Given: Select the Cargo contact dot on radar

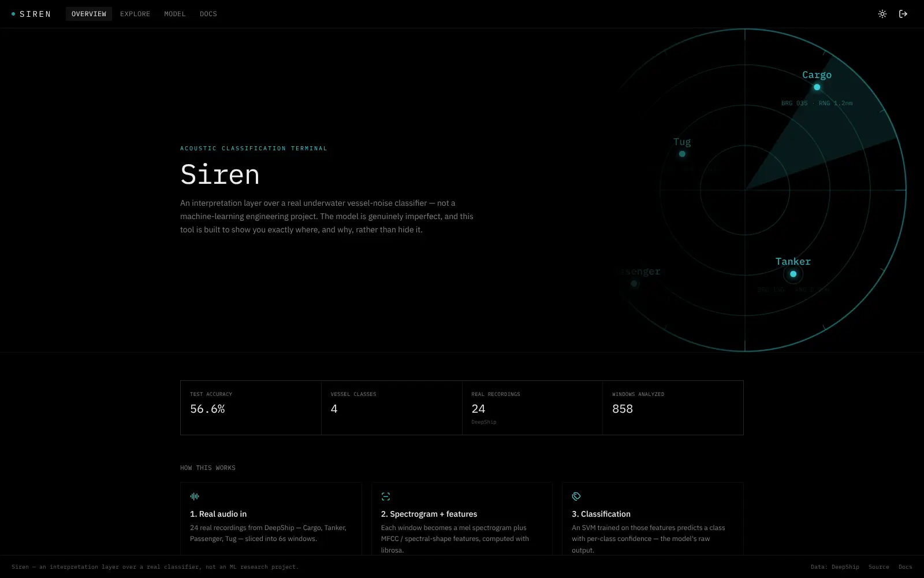Looking at the screenshot, I should point(817,87).
